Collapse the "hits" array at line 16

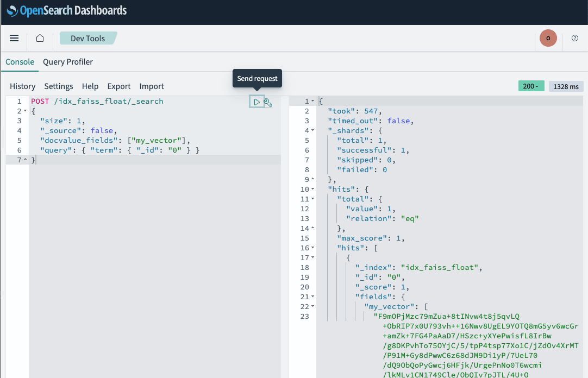pyautogui.click(x=313, y=248)
